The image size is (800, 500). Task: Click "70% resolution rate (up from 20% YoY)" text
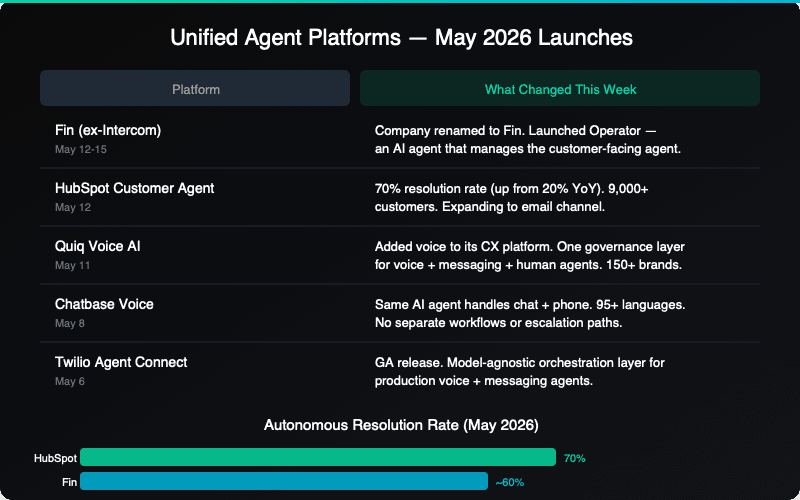click(488, 189)
